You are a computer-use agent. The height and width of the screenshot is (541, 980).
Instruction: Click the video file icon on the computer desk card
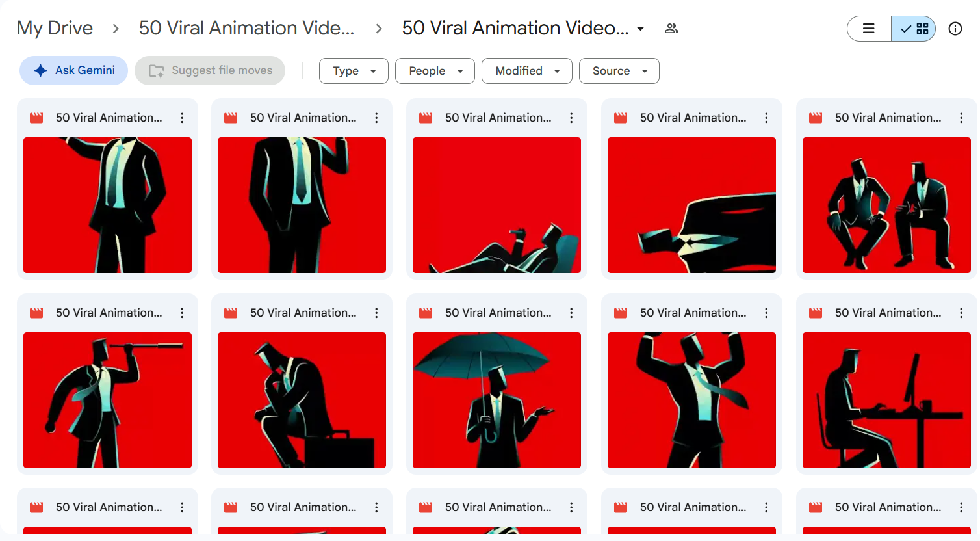[x=816, y=313]
